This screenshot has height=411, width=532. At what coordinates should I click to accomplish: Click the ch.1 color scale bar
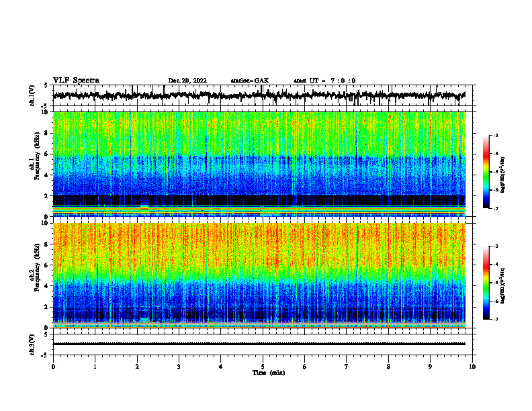486,172
